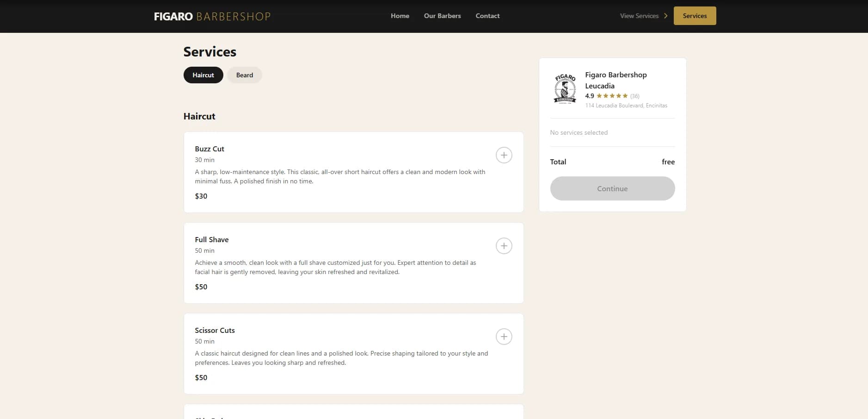
Task: Click the Figaro Barbershop Leucadia name
Action: (616, 80)
